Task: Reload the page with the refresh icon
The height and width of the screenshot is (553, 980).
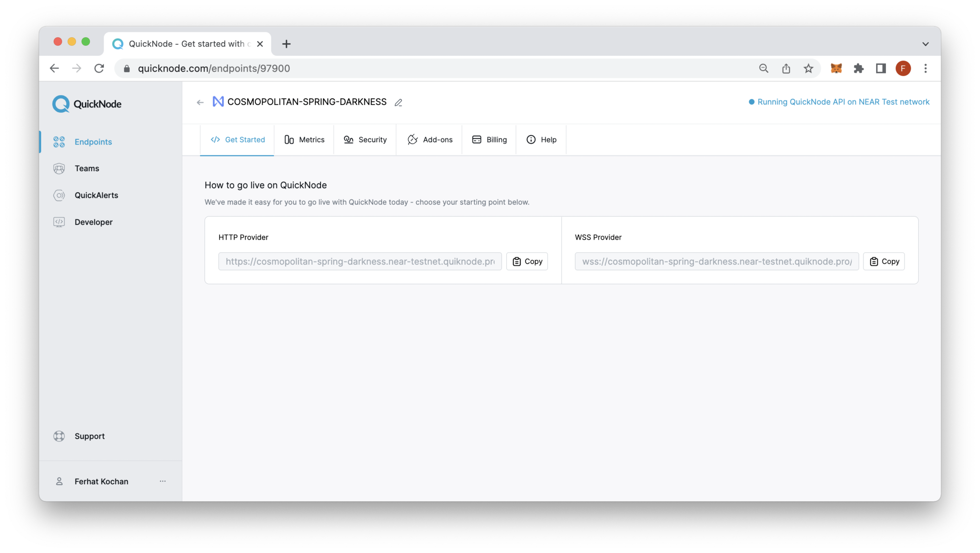Action: click(99, 69)
